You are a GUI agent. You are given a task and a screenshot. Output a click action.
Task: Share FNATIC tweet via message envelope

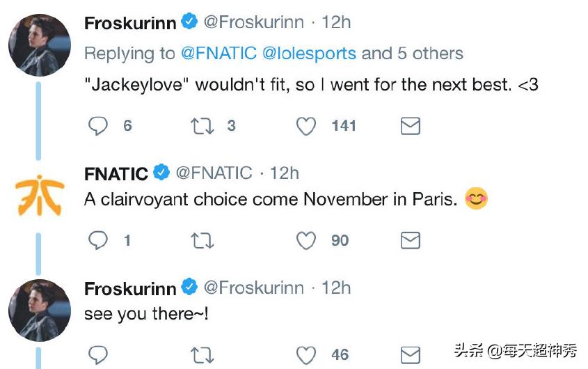[411, 241]
